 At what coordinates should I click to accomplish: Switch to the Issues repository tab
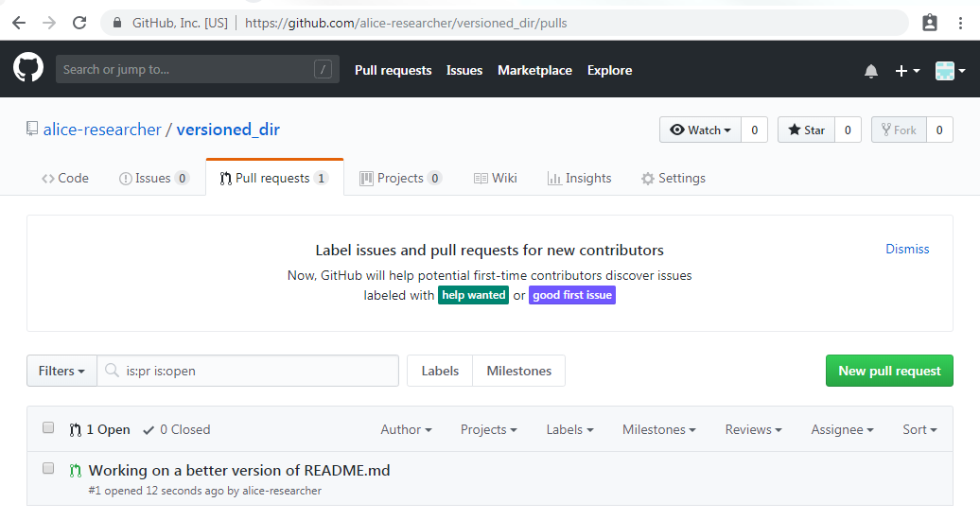coord(154,178)
